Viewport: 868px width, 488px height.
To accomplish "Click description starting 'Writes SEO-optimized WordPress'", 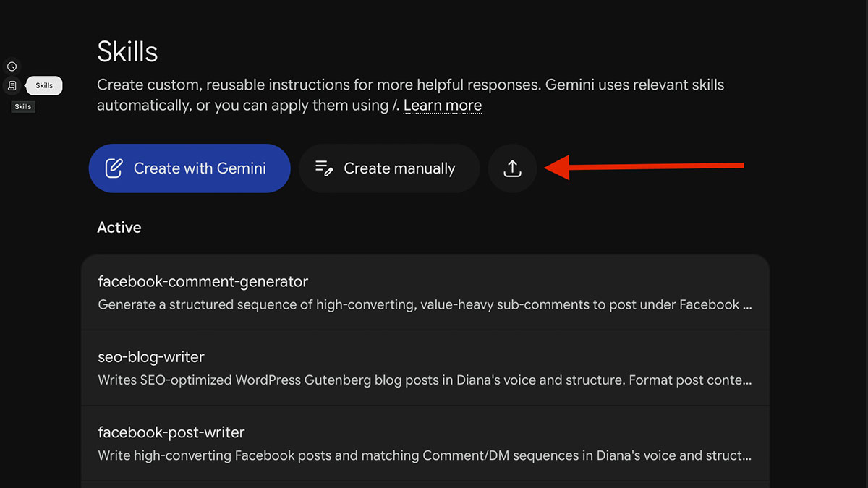I will click(425, 380).
